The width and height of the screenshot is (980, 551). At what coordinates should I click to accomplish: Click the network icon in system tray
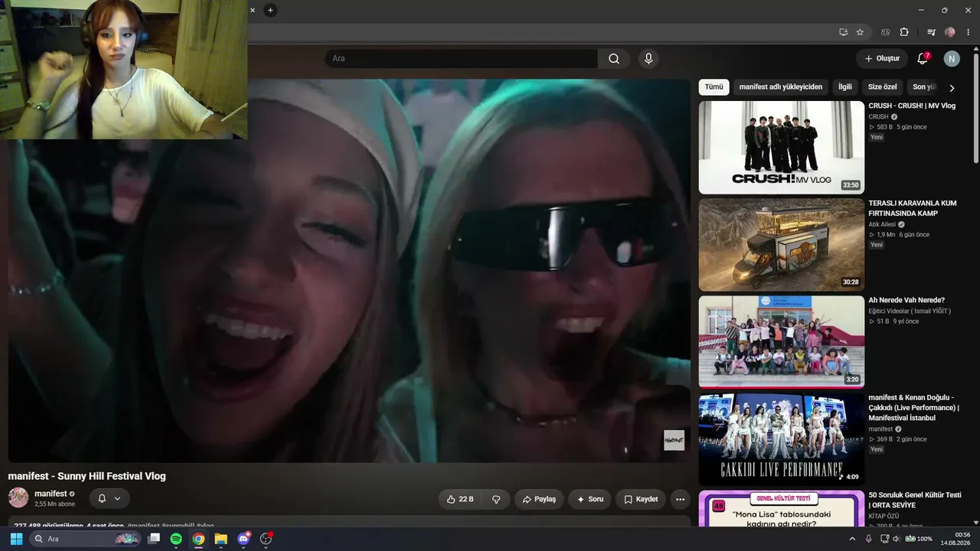(884, 539)
